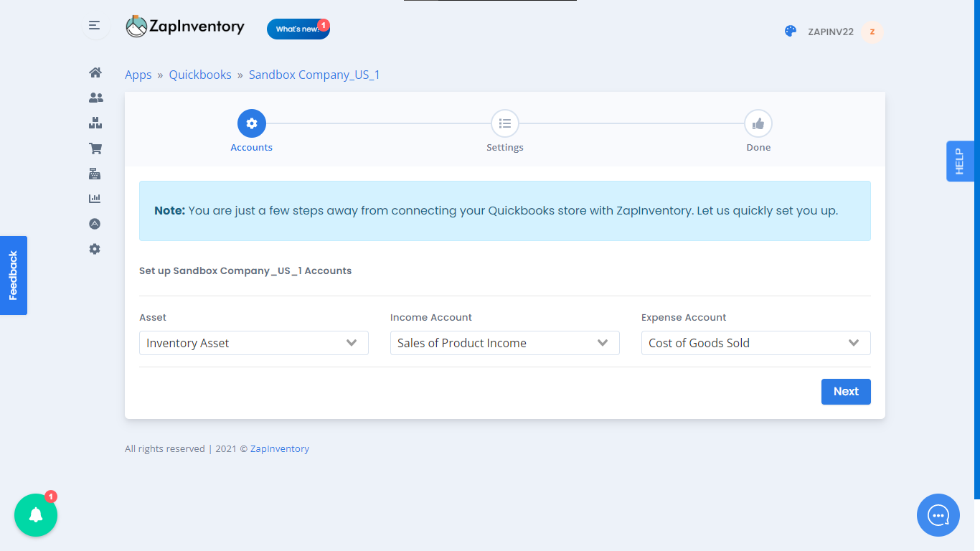
Task: Open the Apps circle icon in sidebar
Action: click(x=95, y=224)
